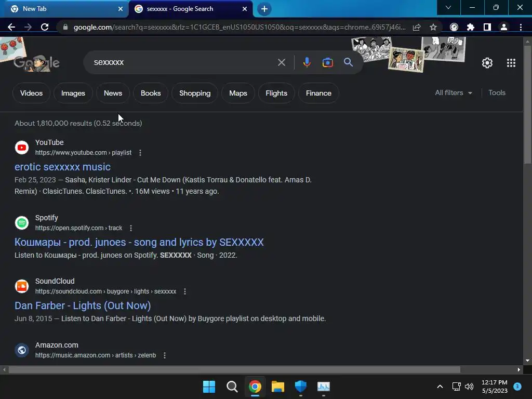
Task: Open Chrome profile avatar
Action: (x=504, y=27)
